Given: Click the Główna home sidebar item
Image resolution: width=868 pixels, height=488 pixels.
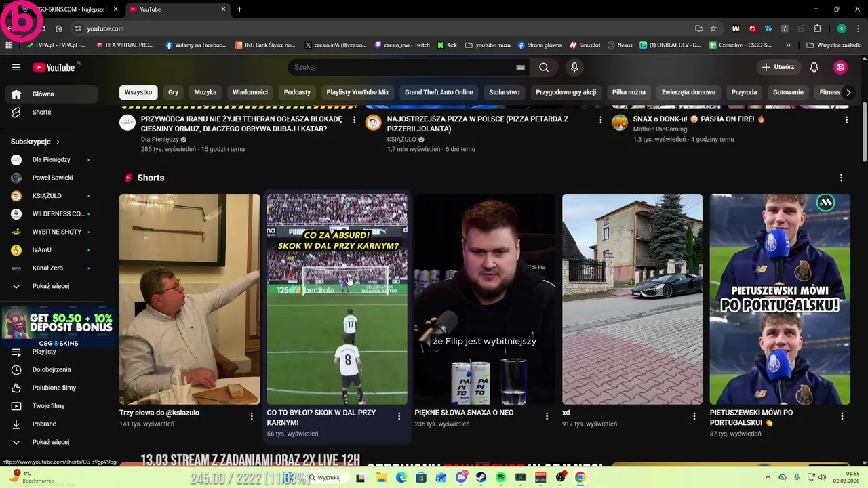Looking at the screenshot, I should click(51, 94).
